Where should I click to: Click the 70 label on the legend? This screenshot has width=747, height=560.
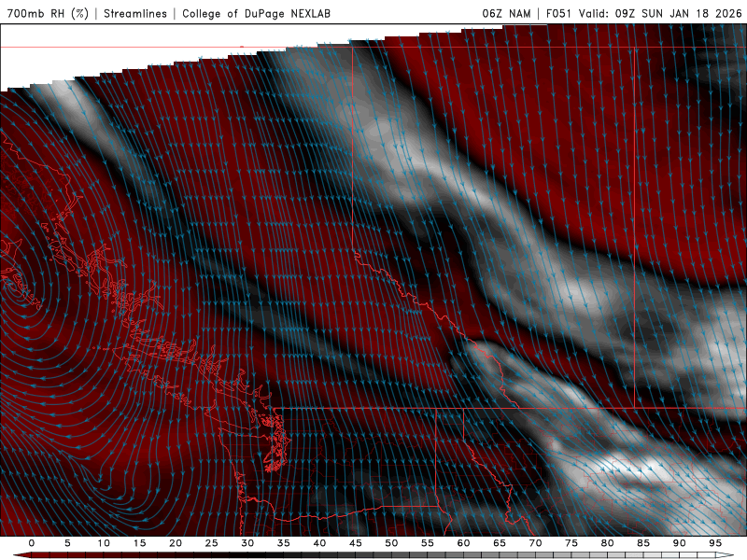[x=535, y=543]
